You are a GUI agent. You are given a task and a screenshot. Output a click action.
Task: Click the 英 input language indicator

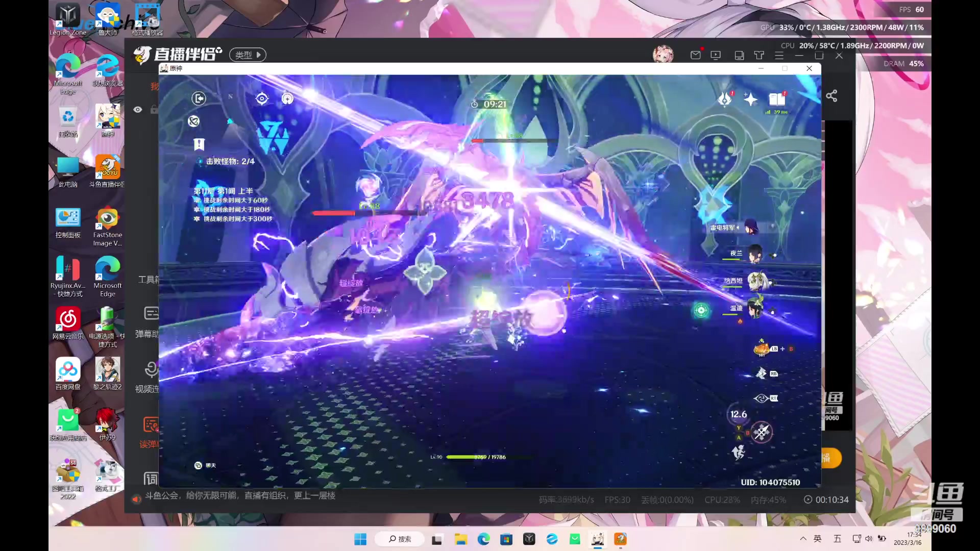pyautogui.click(x=818, y=539)
